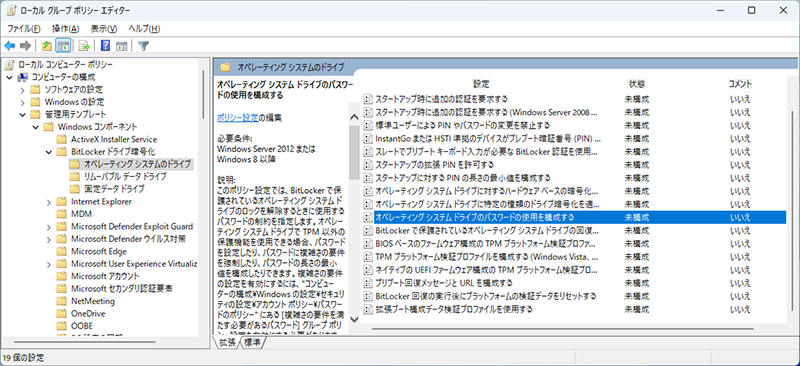This screenshot has width=800, height=366.
Task: Sort by the 状態 column header
Action: coord(637,84)
